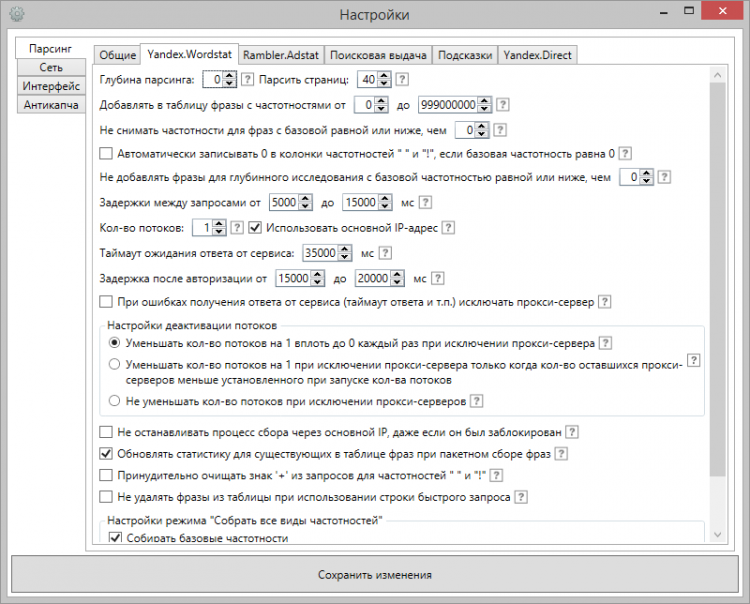Click help icon for Не снимать частотности

click(x=500, y=130)
